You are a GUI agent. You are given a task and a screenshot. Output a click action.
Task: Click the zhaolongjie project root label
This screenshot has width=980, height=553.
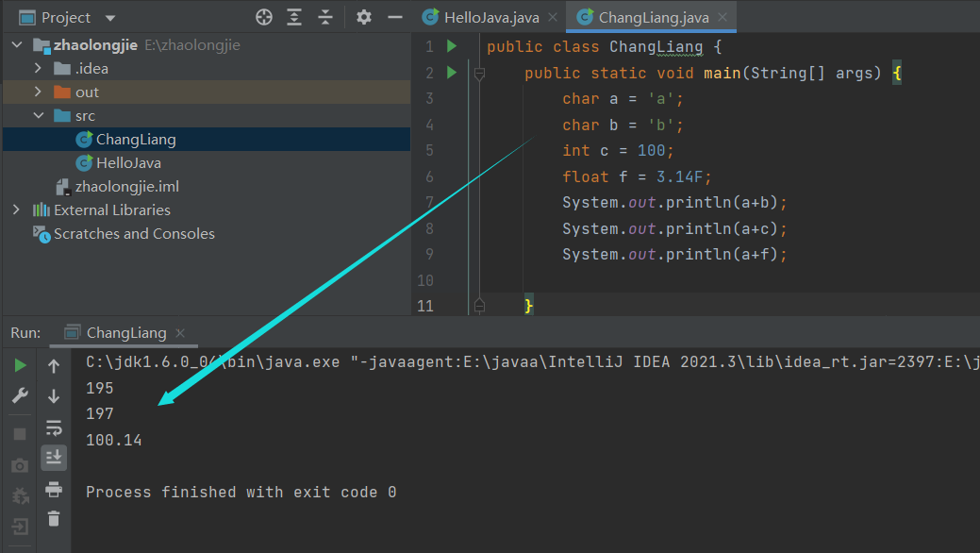point(95,45)
